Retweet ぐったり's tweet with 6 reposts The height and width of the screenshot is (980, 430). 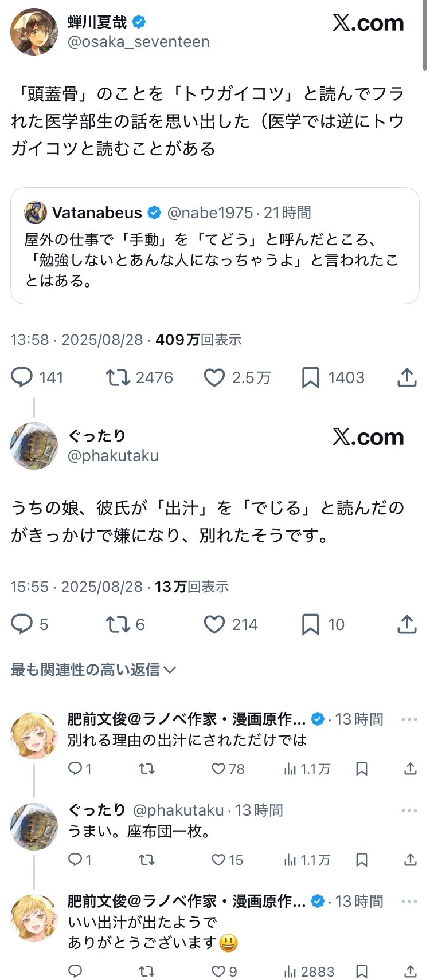[118, 624]
